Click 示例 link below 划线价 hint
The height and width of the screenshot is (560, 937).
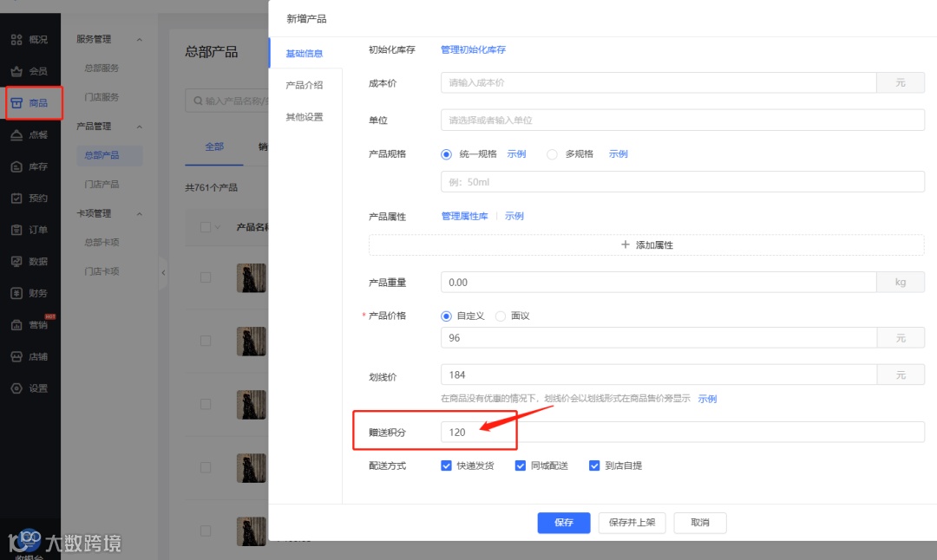click(x=707, y=399)
